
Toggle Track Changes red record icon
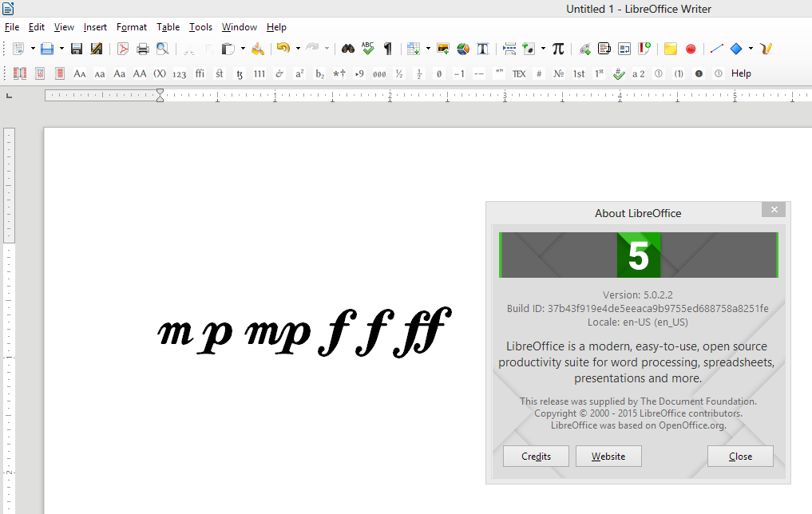691,49
